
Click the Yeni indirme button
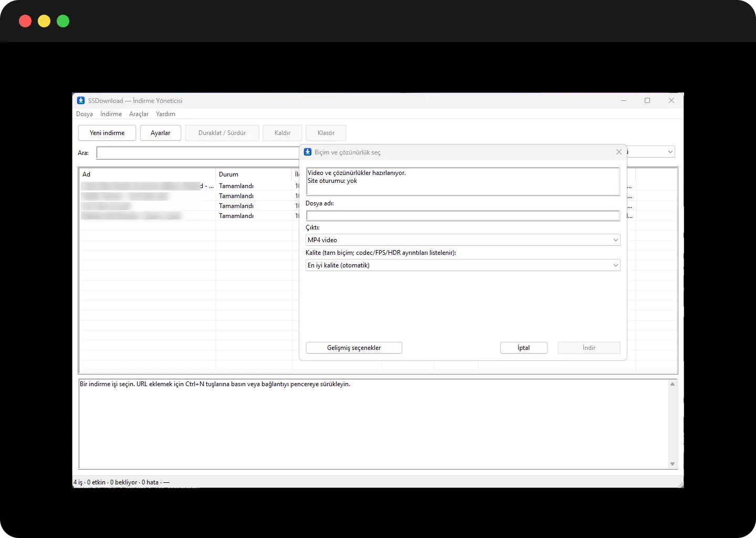tap(107, 133)
